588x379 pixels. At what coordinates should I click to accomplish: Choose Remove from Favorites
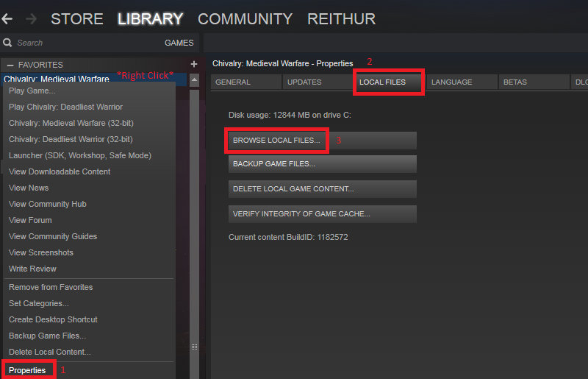tap(89, 287)
